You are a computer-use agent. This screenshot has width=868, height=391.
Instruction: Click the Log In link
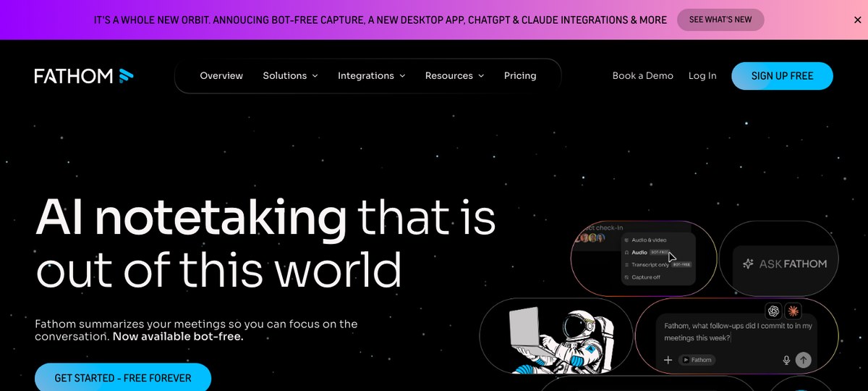click(x=702, y=76)
